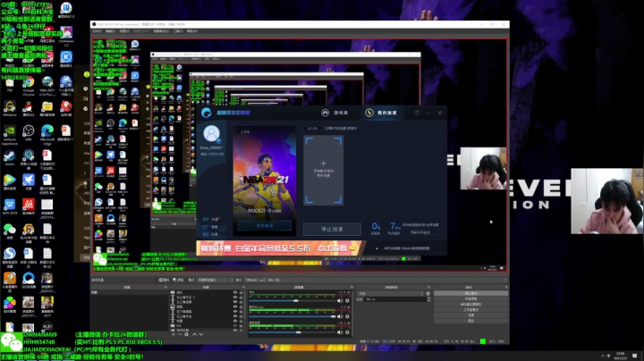The width and height of the screenshot is (644, 361).
Task: Move selected source down
Action: [201, 334]
